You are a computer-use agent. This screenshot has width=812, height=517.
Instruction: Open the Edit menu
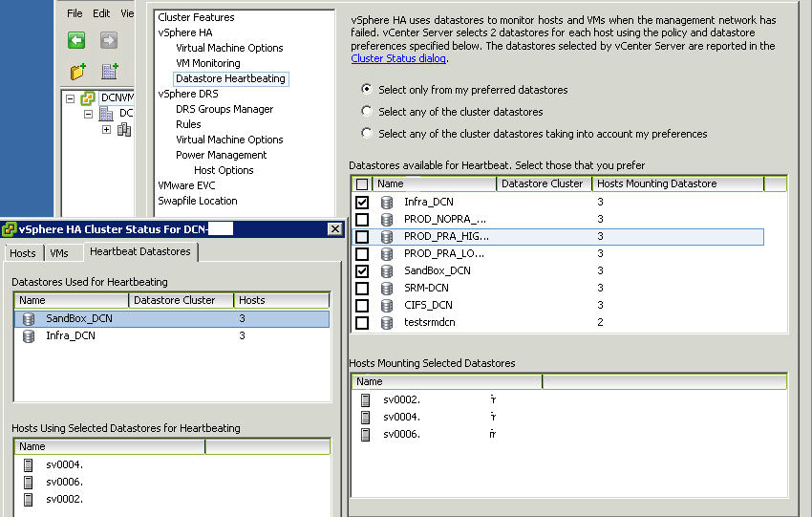pos(101,13)
